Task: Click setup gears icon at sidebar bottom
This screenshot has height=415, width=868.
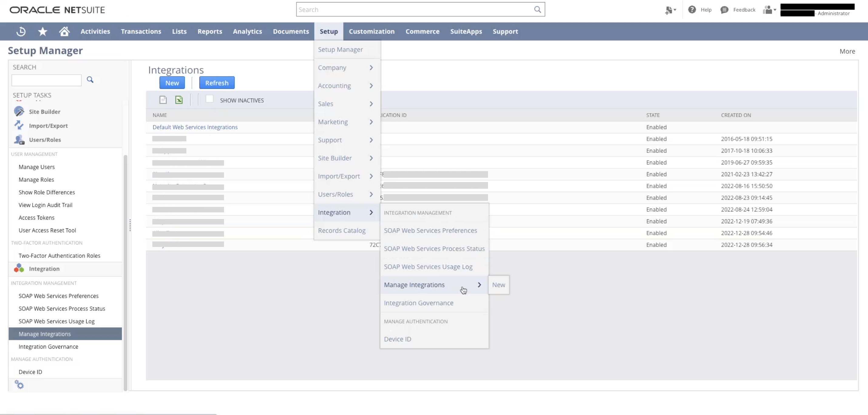Action: click(19, 385)
